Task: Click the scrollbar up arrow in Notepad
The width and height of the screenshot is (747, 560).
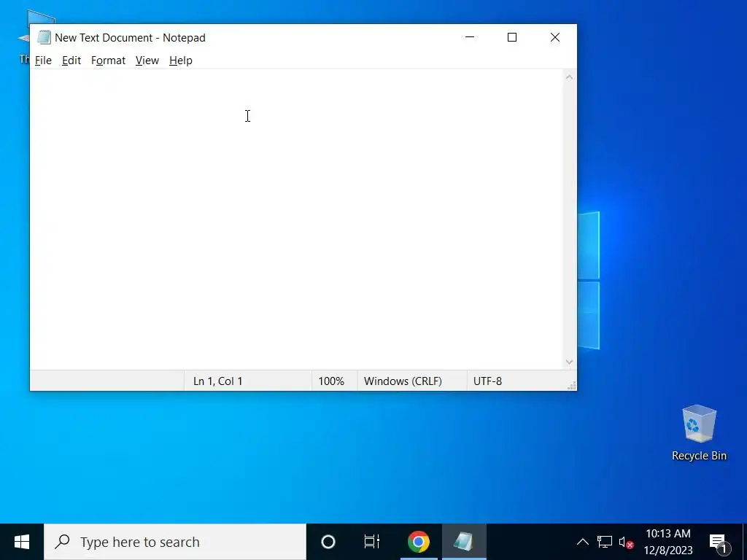Action: 569,77
